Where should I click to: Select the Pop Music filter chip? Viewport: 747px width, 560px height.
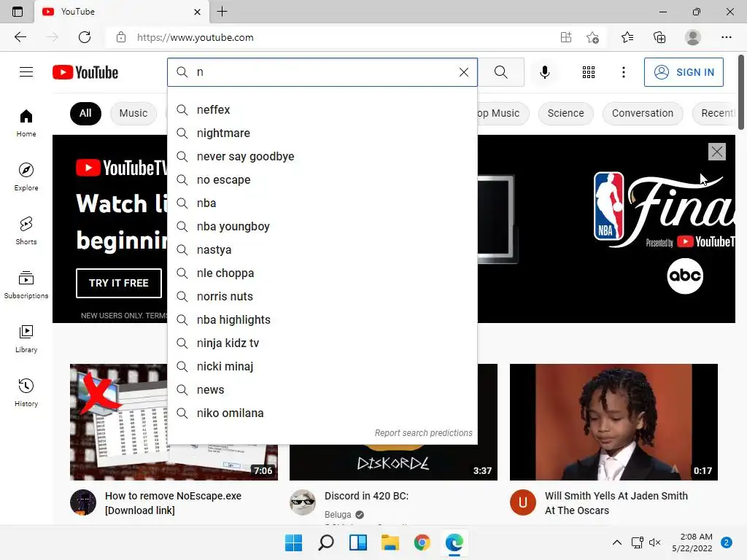pyautogui.click(x=503, y=113)
